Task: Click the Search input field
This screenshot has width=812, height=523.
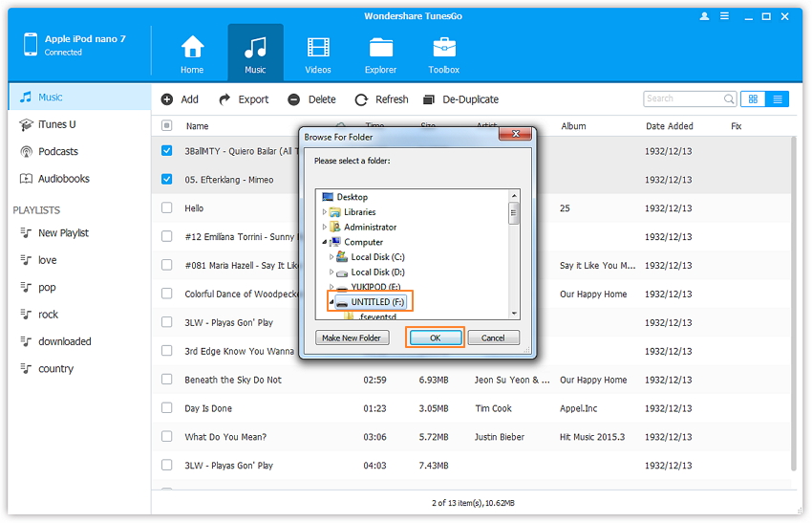Action: (x=682, y=98)
